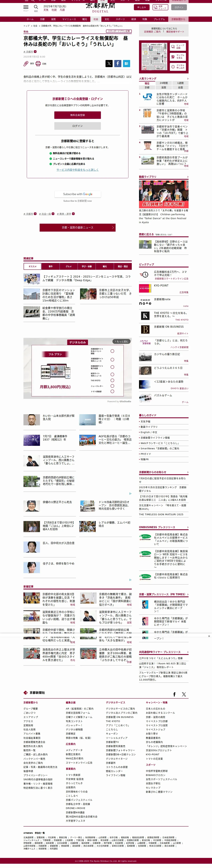Toggle circle for 経済サイト有料ニュース
Image resolution: width=212 pixels, height=868 pixels.
coord(112,374)
